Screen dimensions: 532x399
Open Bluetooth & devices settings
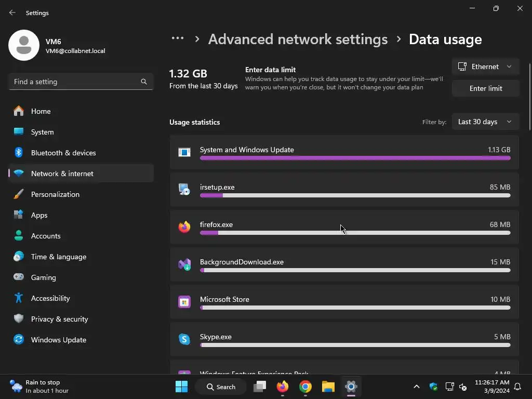(63, 153)
